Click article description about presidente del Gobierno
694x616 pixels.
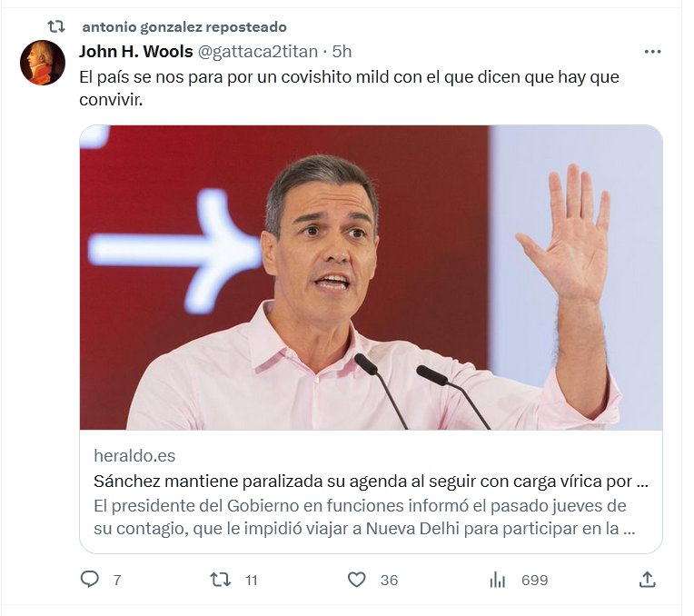[364, 517]
